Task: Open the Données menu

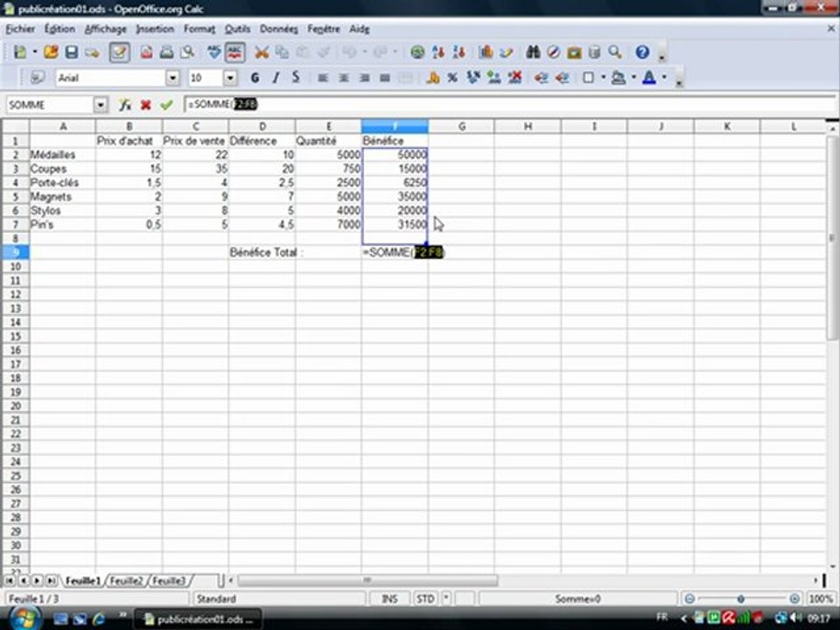Action: [278, 29]
